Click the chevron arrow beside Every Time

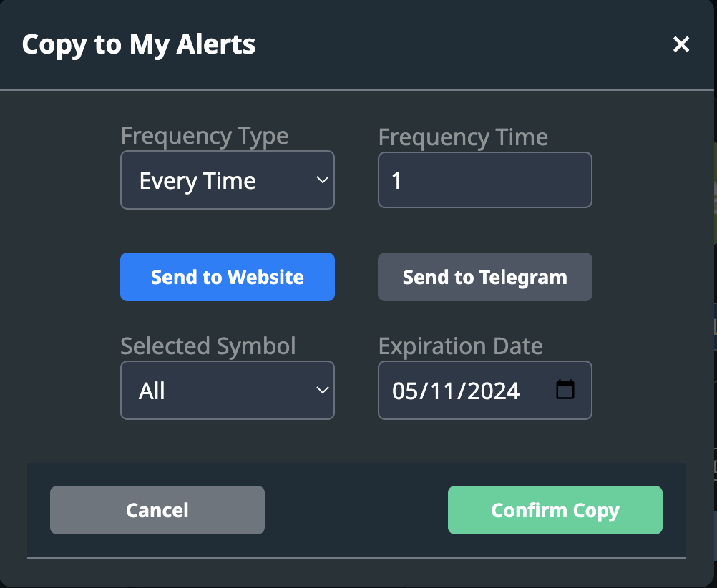[x=322, y=180]
